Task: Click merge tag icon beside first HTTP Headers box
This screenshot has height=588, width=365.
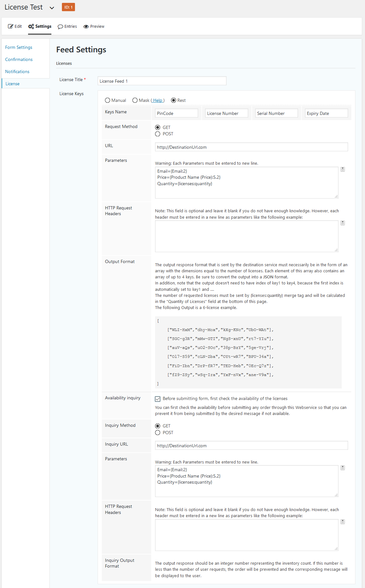Action: click(x=342, y=223)
